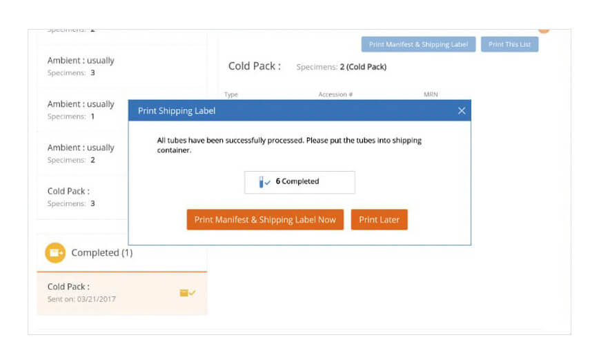Click the Completed (1) section header

(101, 253)
